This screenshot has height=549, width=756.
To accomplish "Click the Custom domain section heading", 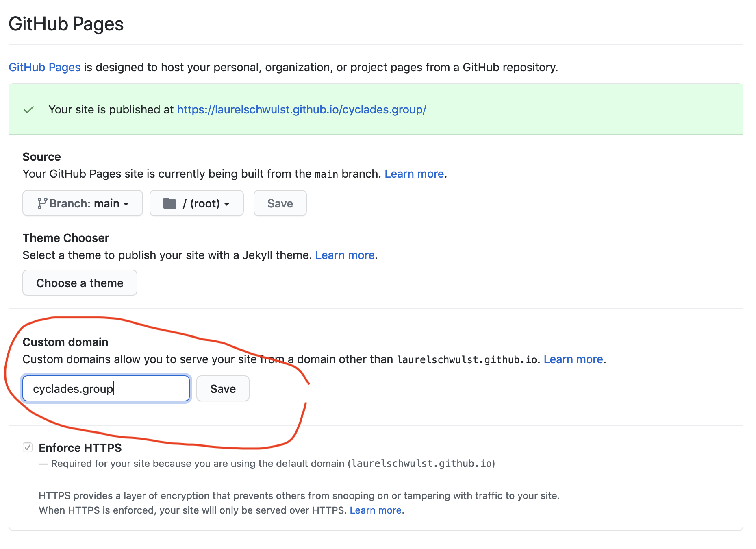I will (x=65, y=342).
